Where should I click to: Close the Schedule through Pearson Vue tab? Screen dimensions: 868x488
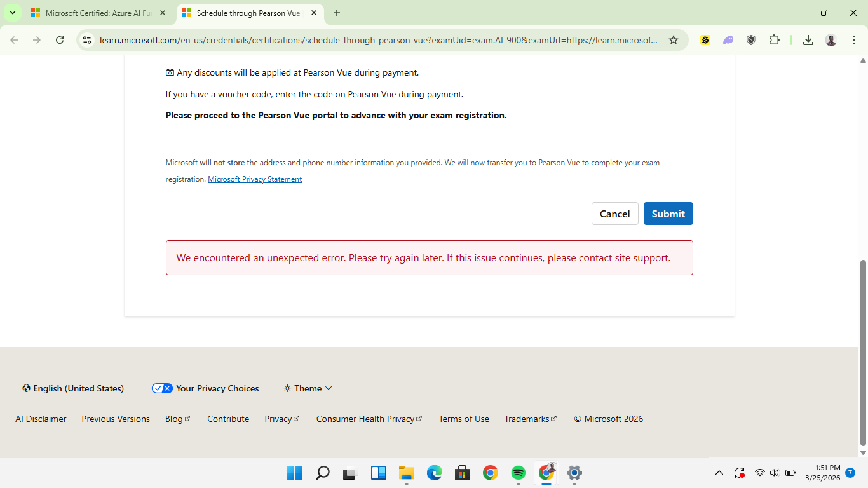click(x=313, y=13)
